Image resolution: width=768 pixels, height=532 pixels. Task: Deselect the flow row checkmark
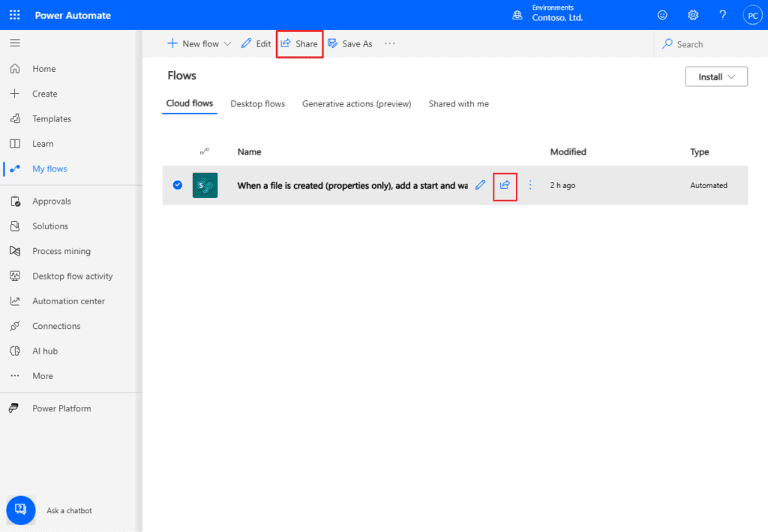pyautogui.click(x=178, y=185)
